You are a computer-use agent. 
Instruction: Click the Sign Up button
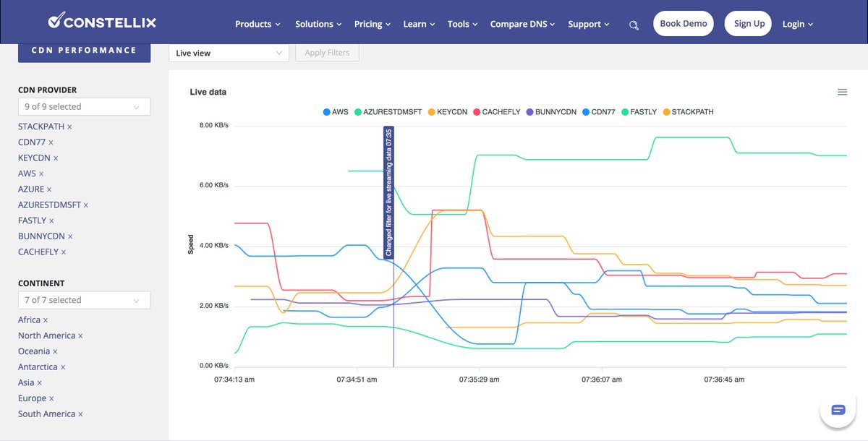point(748,23)
